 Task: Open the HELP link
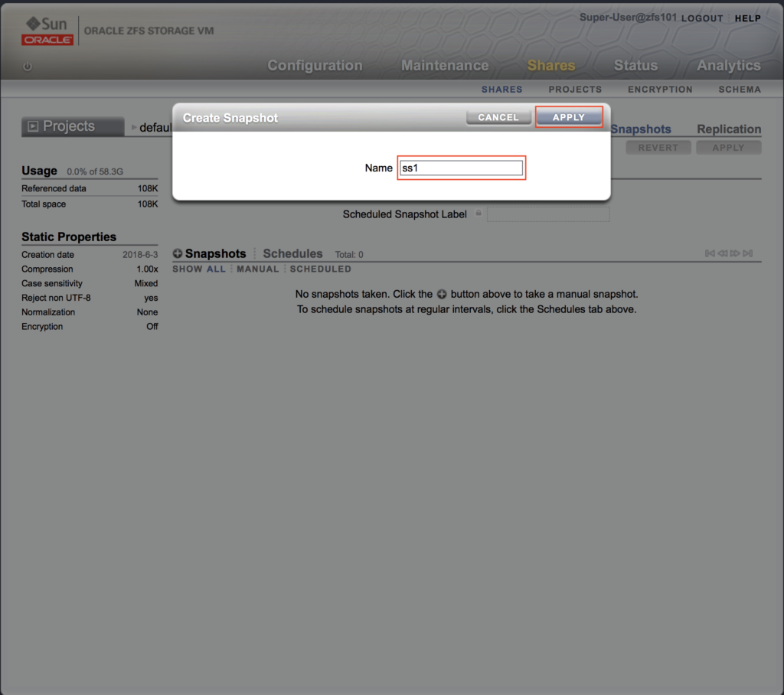748,18
